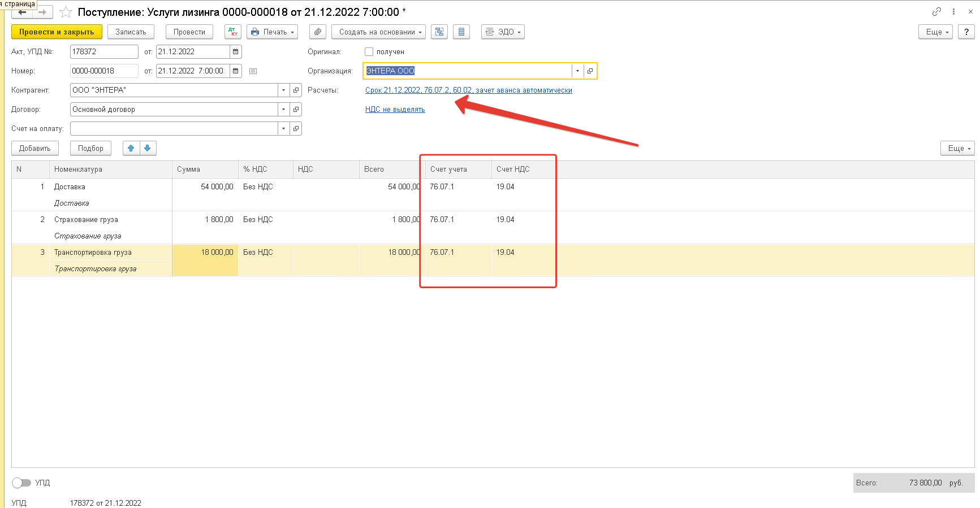980x508 pixels.
Task: Open the table Еще menu
Action: pos(957,148)
